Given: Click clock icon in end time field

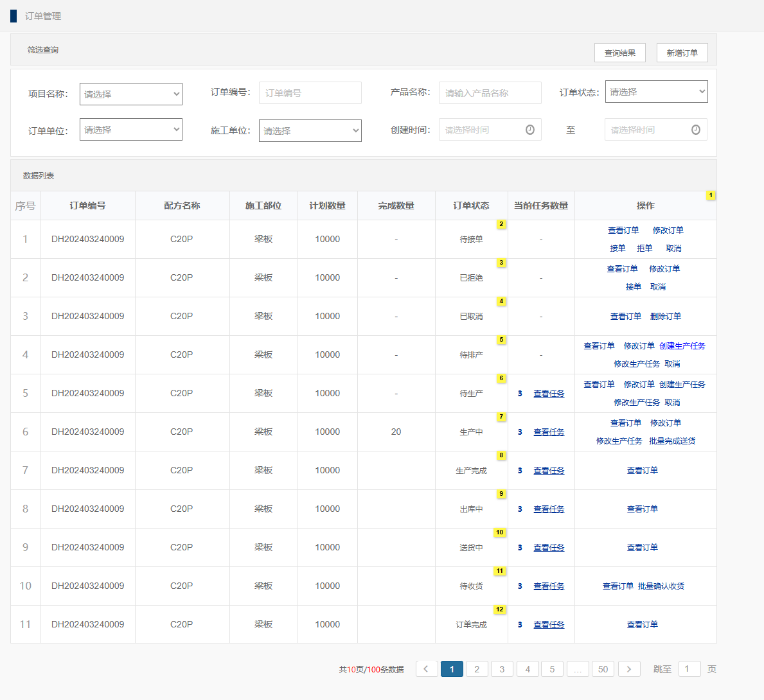Looking at the screenshot, I should coord(695,130).
